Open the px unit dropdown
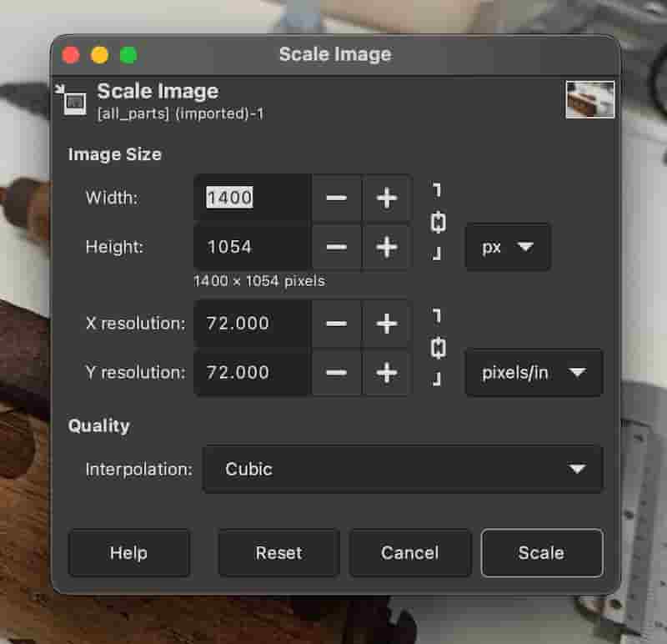 click(507, 247)
